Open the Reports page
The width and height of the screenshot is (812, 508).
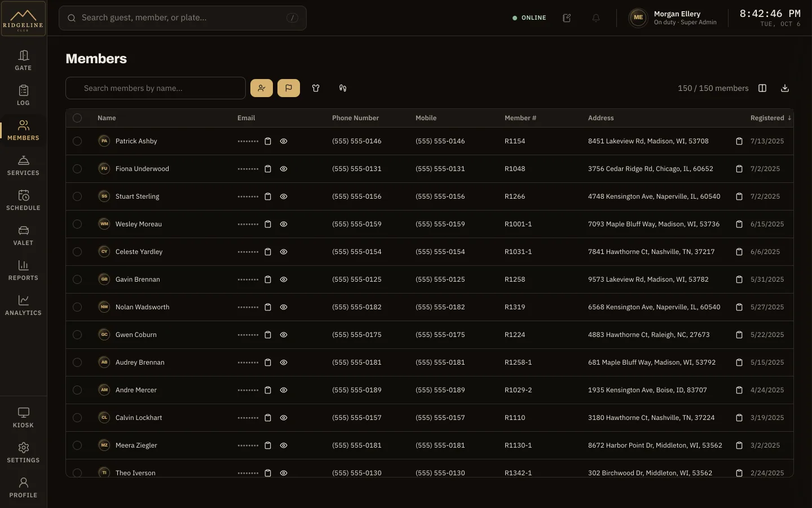click(23, 270)
